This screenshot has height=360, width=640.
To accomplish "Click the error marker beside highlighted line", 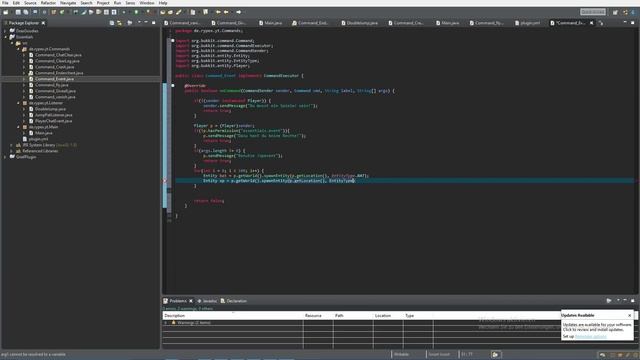I will tap(165, 180).
